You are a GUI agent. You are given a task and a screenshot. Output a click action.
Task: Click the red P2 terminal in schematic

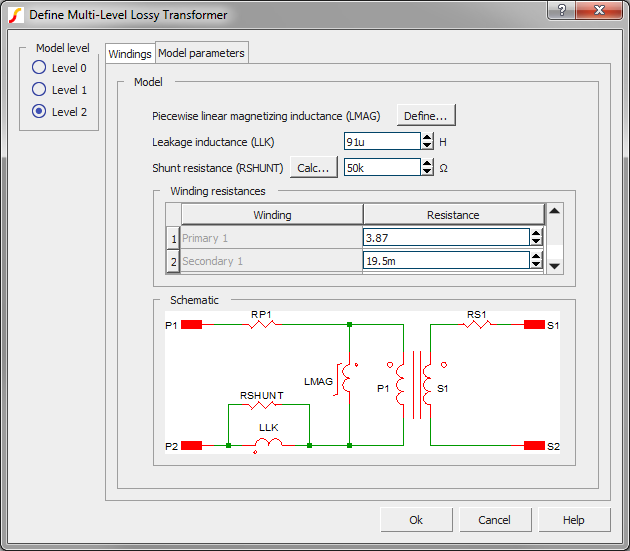pos(191,445)
